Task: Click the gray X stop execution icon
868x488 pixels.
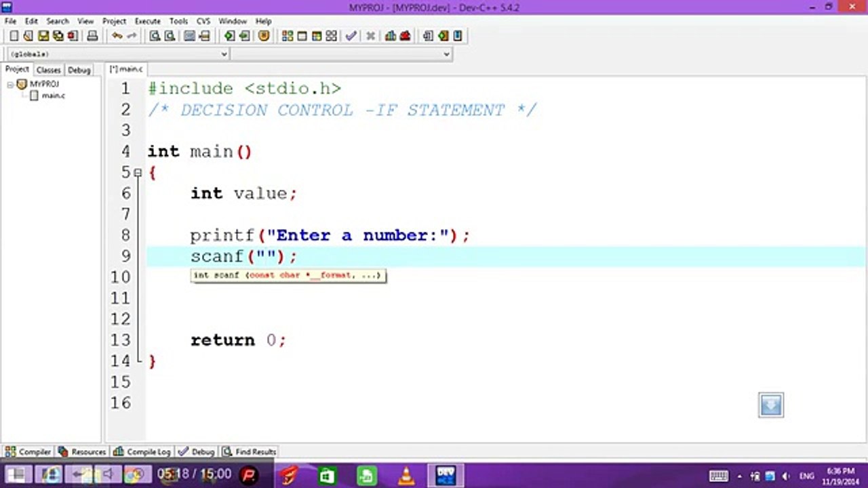Action: 370,36
